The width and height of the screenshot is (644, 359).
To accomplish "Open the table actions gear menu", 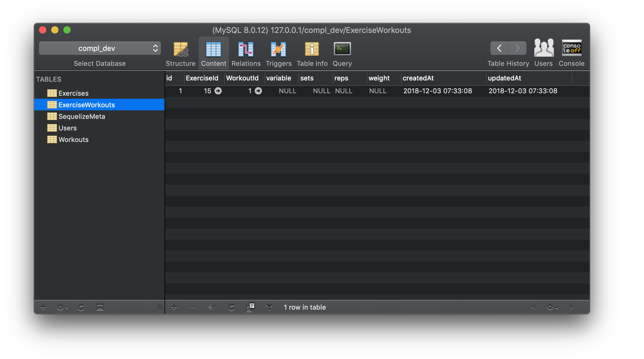I will pos(62,307).
